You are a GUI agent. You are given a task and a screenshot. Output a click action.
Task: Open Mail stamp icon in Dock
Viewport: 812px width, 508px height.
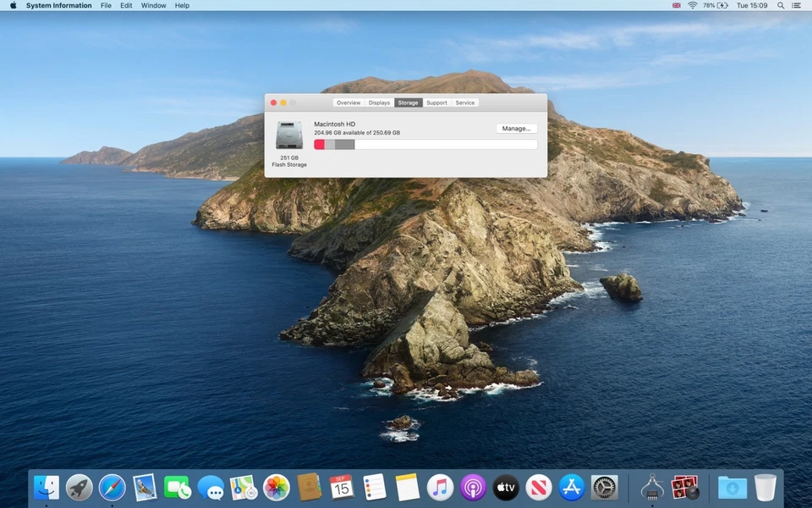coord(145,488)
